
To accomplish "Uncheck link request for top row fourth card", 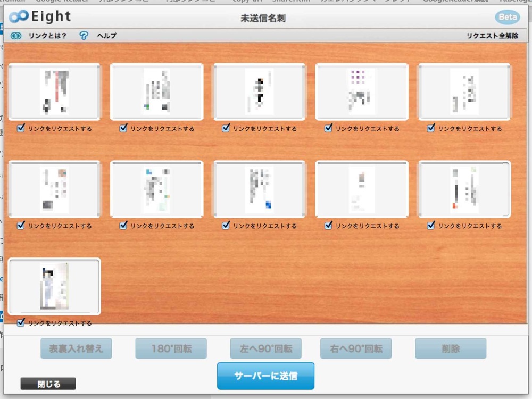I will (x=328, y=128).
